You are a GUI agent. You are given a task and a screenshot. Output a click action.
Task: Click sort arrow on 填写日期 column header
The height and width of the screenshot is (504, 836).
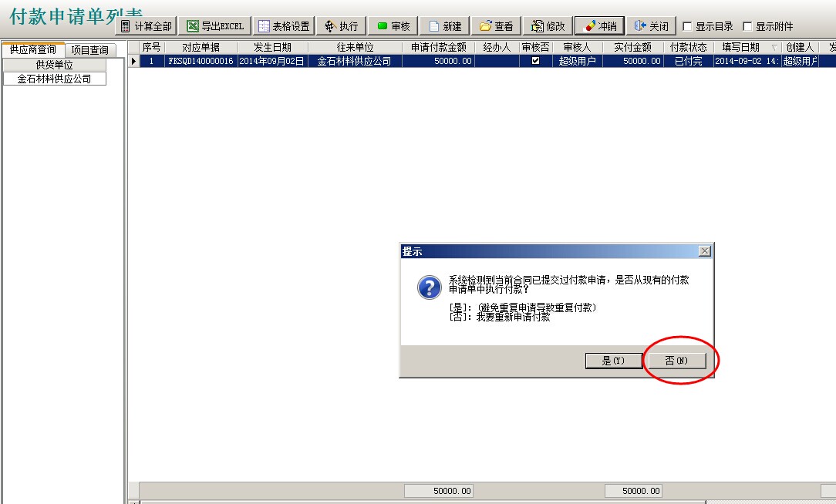(x=774, y=48)
